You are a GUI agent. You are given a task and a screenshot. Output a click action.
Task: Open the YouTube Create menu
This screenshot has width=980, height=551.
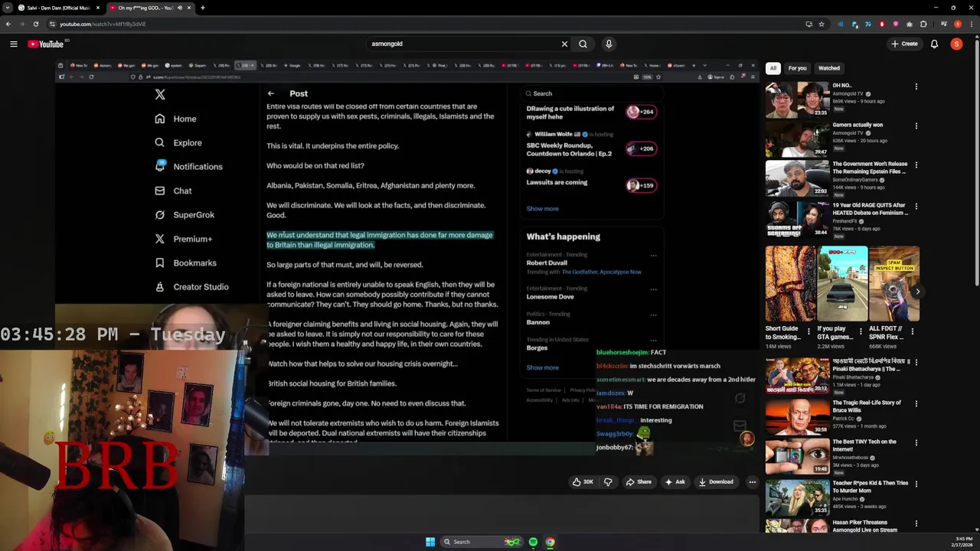click(904, 44)
